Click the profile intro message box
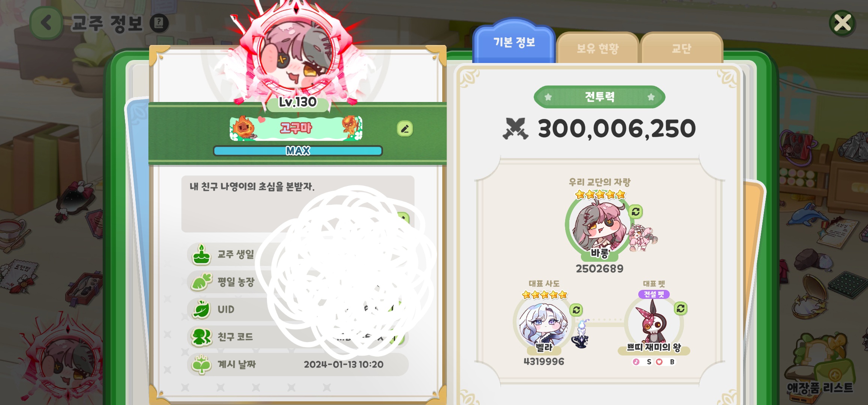 pyautogui.click(x=298, y=204)
